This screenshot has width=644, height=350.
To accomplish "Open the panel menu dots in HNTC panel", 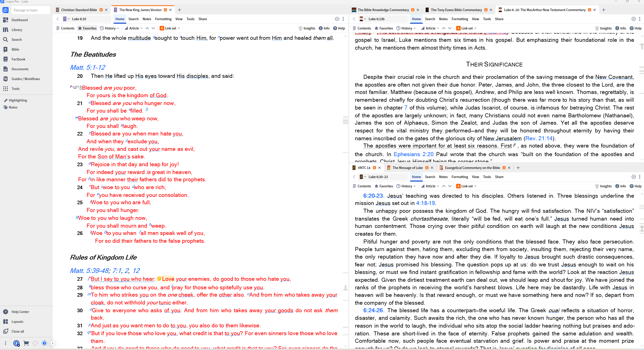I will [640, 177].
